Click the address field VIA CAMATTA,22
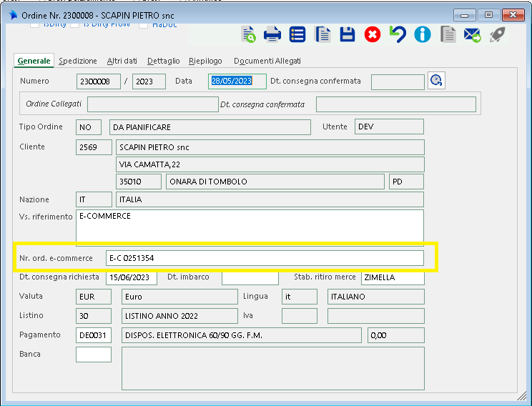 click(x=270, y=164)
